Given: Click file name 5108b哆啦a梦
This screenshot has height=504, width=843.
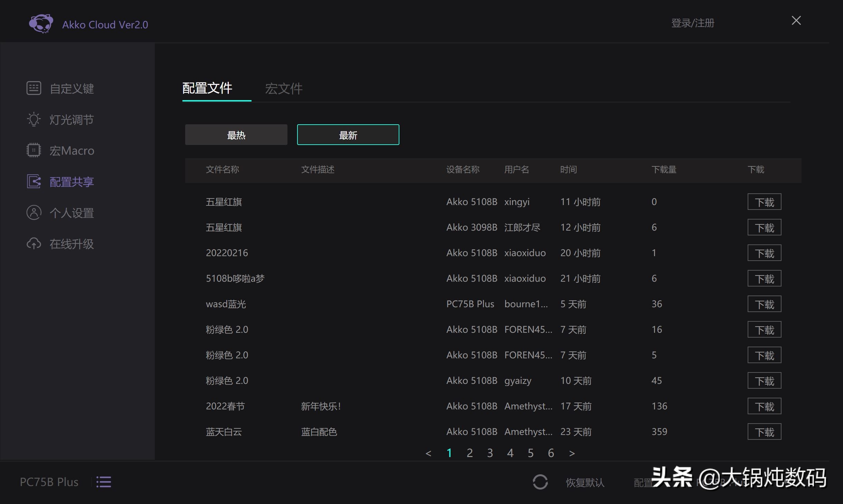Looking at the screenshot, I should click(235, 278).
